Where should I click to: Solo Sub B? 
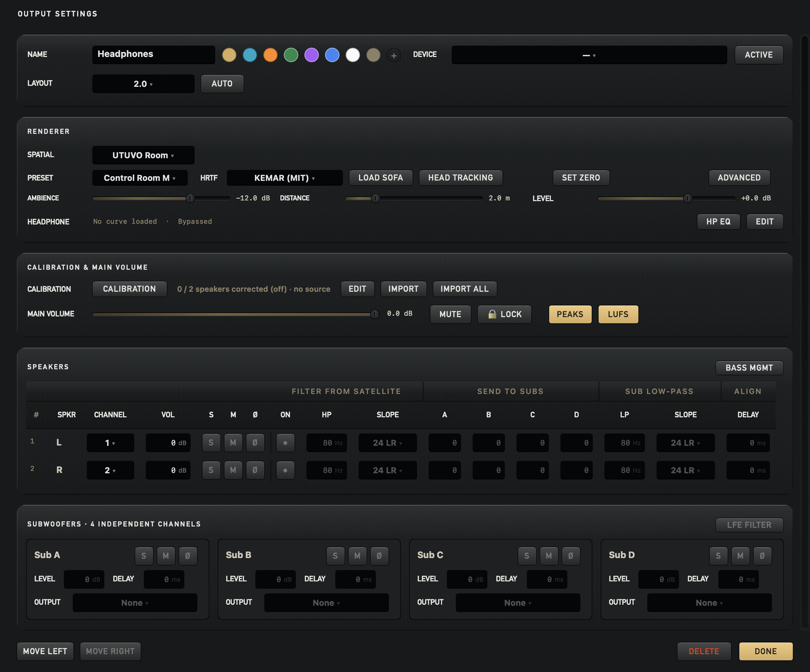tap(335, 556)
